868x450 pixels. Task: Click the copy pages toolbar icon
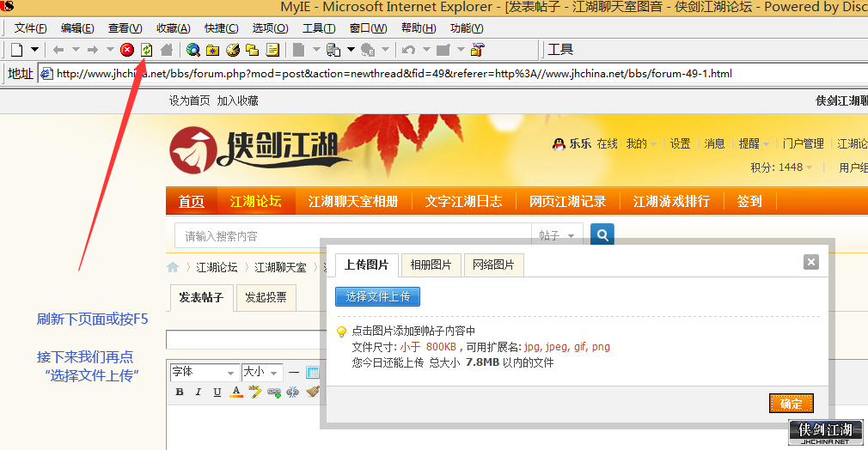pos(333,50)
